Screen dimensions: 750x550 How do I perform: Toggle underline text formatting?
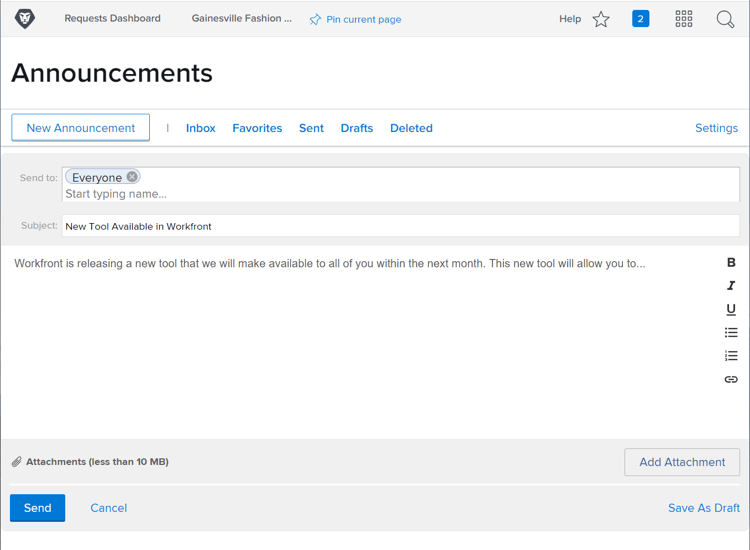pos(731,309)
